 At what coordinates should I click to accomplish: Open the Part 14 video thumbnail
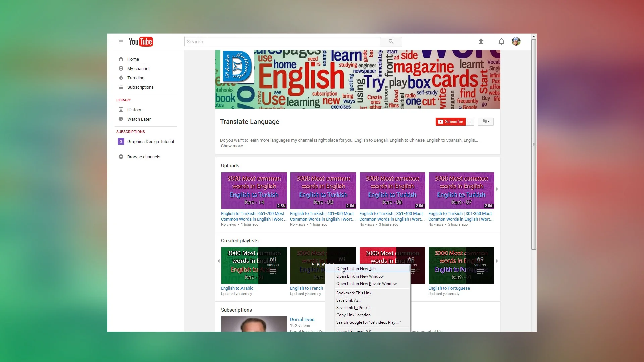pyautogui.click(x=254, y=191)
